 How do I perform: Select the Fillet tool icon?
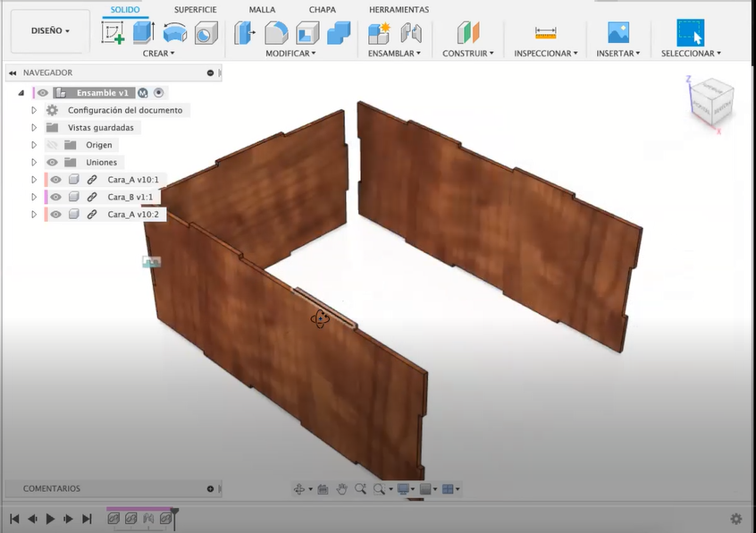276,33
